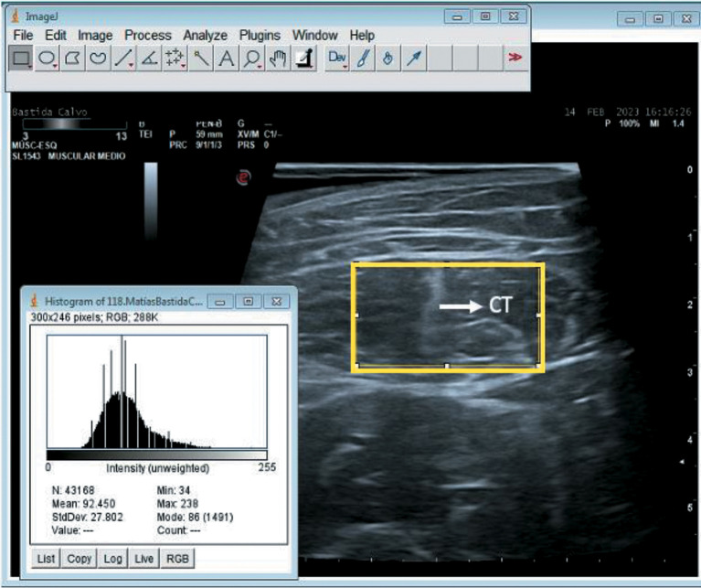Select the Rectangle selection tool
Viewport: 701px width, 588px height.
[21, 59]
